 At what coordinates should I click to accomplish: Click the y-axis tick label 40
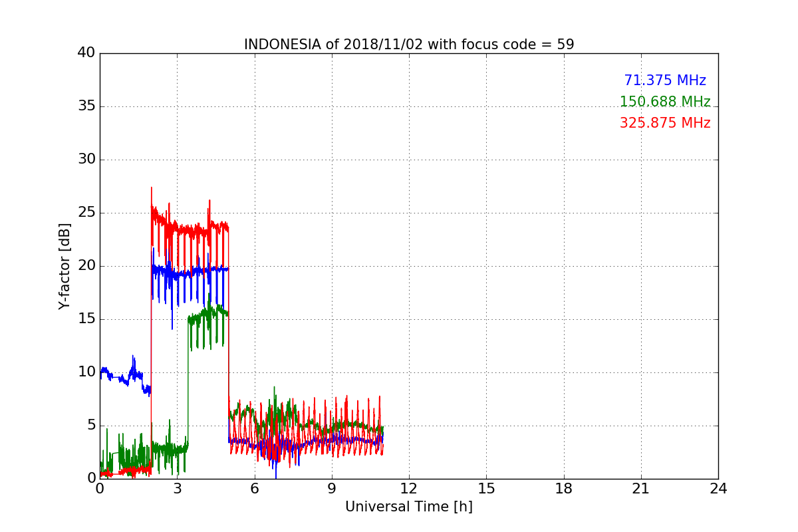pos(86,53)
